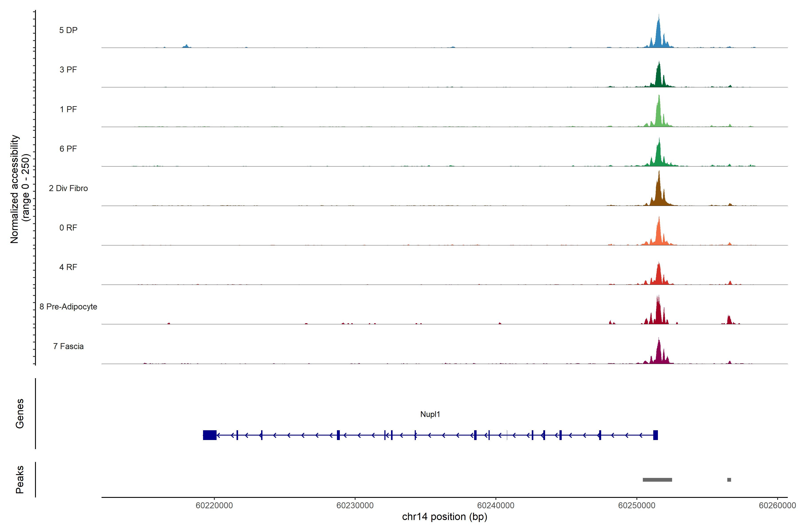
Task: Click the 2 Div Fibro label
Action: click(x=68, y=188)
